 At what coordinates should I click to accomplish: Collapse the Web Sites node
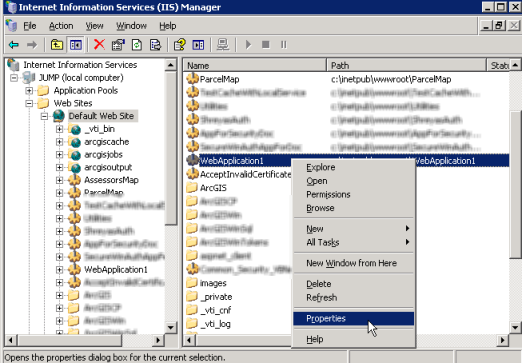pyautogui.click(x=29, y=103)
